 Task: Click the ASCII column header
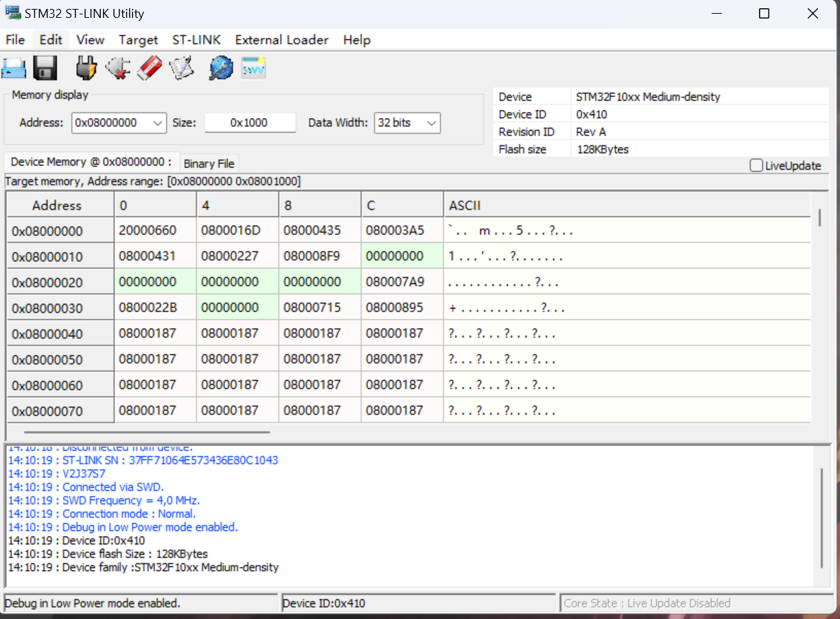pos(627,205)
